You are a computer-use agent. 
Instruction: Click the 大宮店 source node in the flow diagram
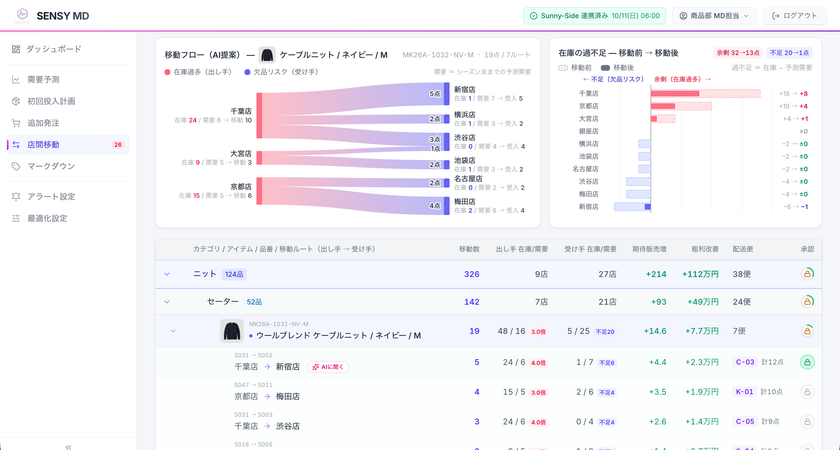coord(259,158)
